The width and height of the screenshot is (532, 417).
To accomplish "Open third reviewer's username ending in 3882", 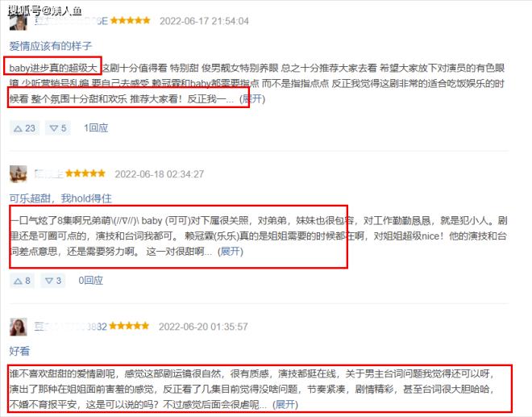I will point(71,327).
